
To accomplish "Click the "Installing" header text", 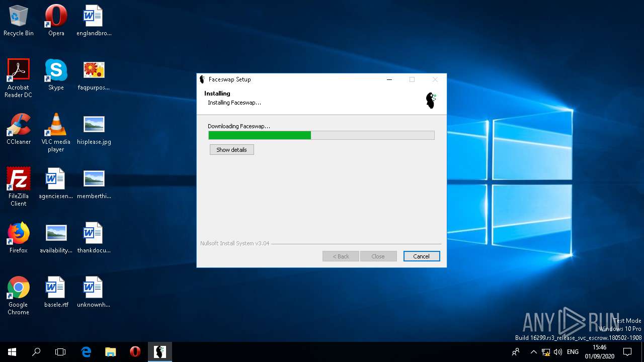I will [x=217, y=94].
